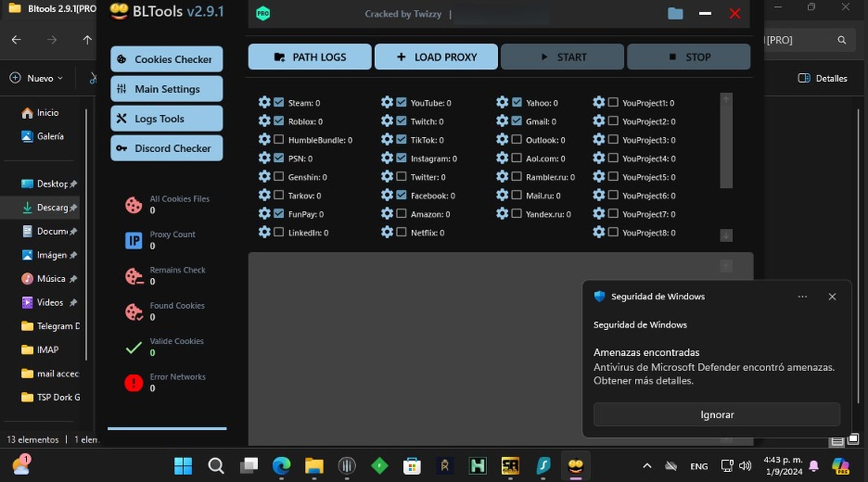
Task: Select Inicio in File Explorer sidebar
Action: (40, 112)
